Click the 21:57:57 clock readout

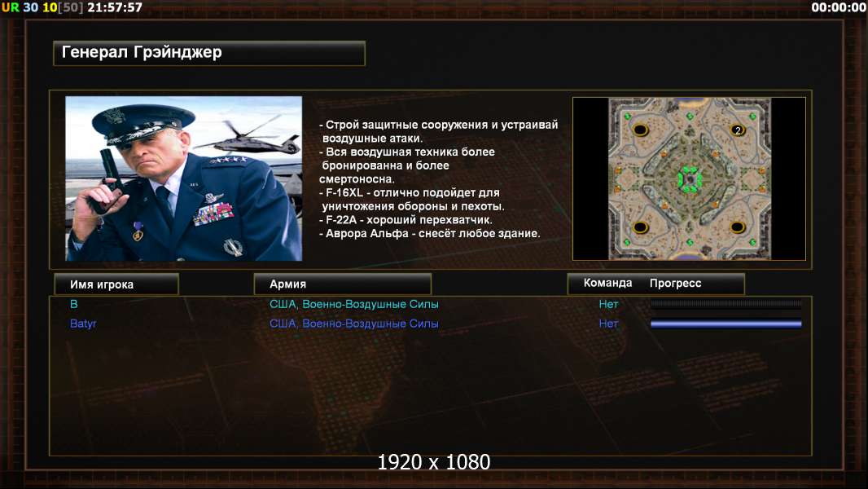coord(115,7)
